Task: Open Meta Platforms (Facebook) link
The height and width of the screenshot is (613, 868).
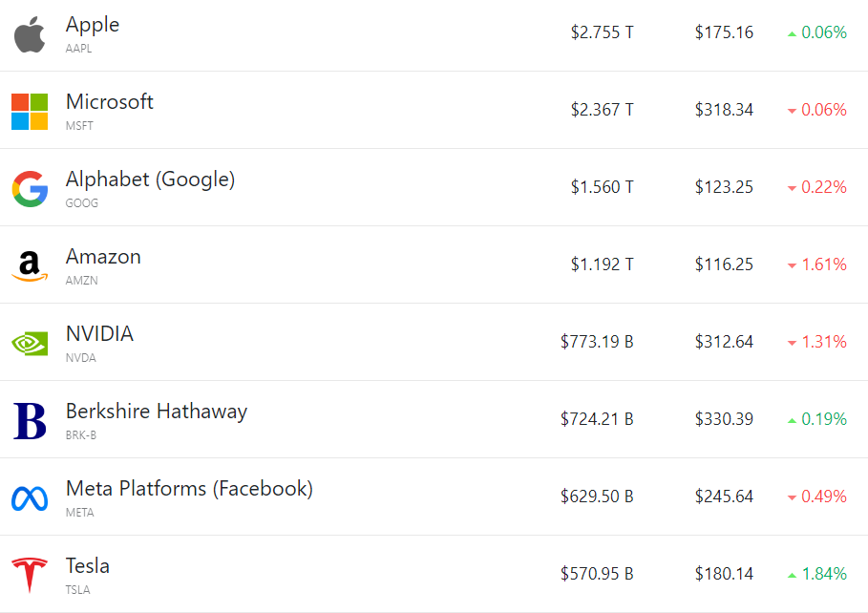Action: pos(189,489)
